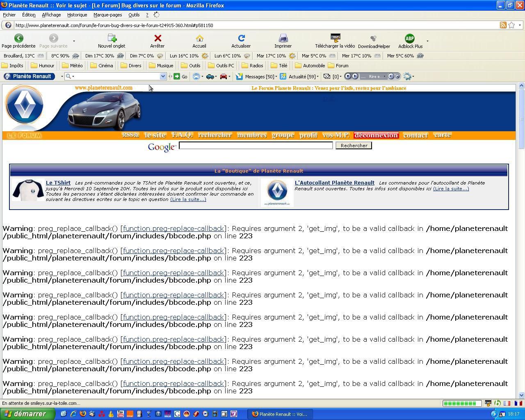525x420 pixels.
Task: Reload page with Actualiser
Action: coord(241,41)
